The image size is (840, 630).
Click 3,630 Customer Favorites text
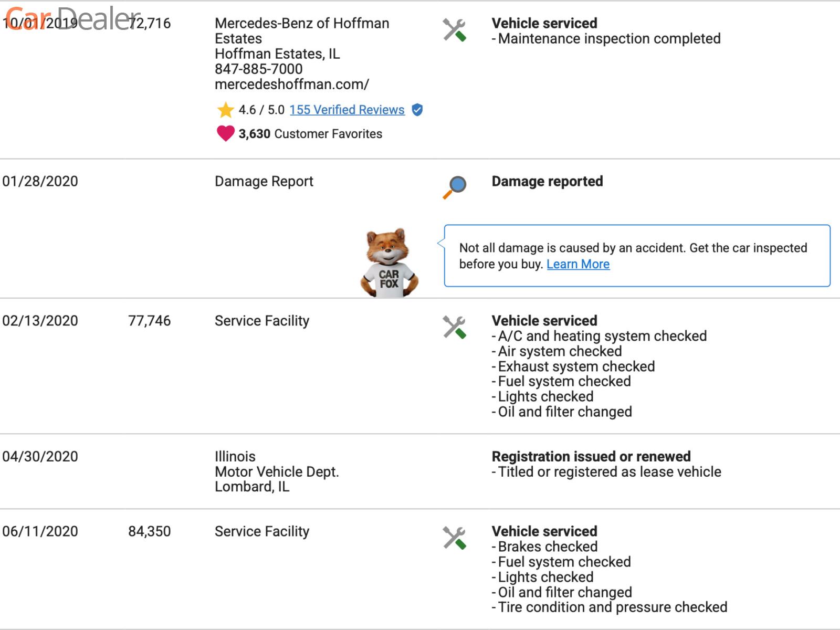pos(310,134)
